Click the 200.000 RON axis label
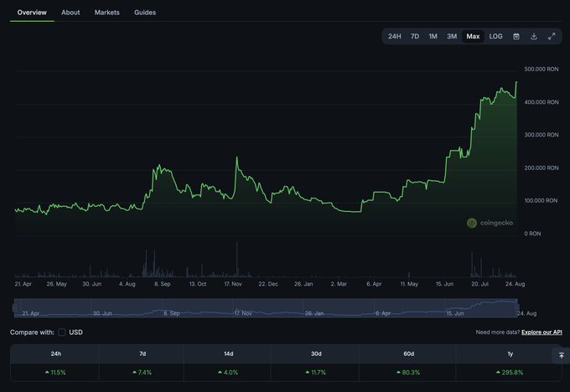The width and height of the screenshot is (570, 392). coord(541,168)
